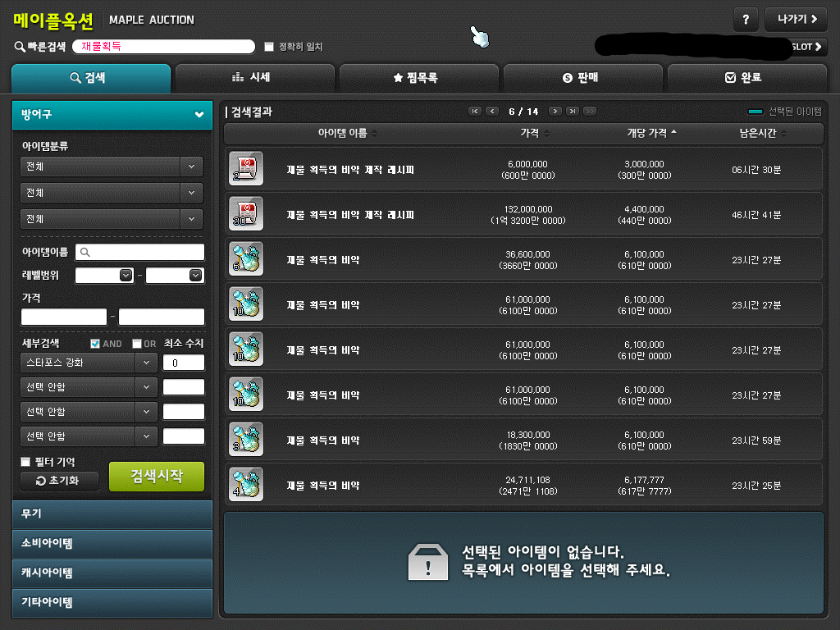
Task: Sort results by 개당 가격 column
Action: [x=651, y=133]
